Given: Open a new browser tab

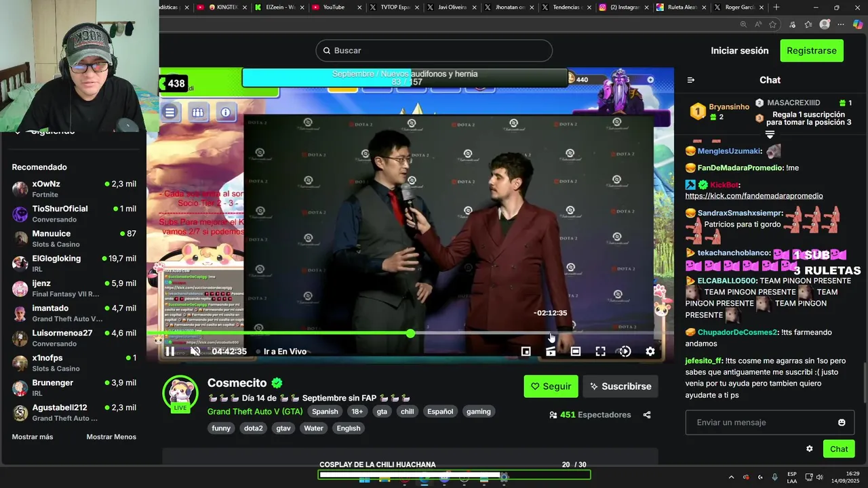Looking at the screenshot, I should pyautogui.click(x=776, y=7).
